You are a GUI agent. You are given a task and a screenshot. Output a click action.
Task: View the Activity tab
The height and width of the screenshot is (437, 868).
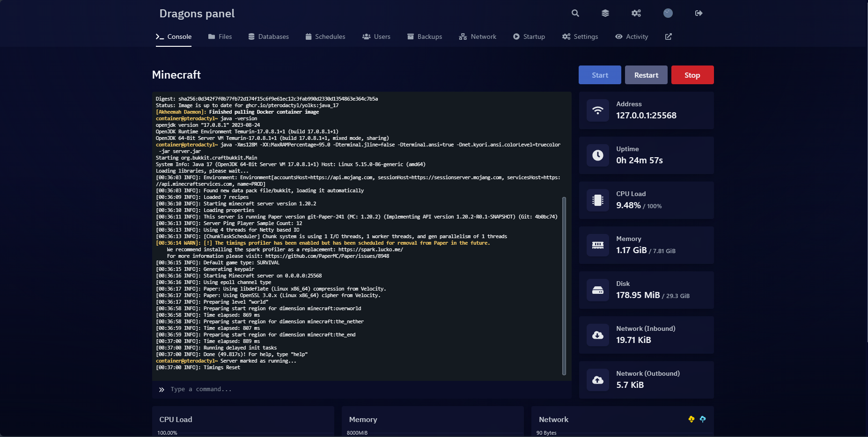pos(632,36)
